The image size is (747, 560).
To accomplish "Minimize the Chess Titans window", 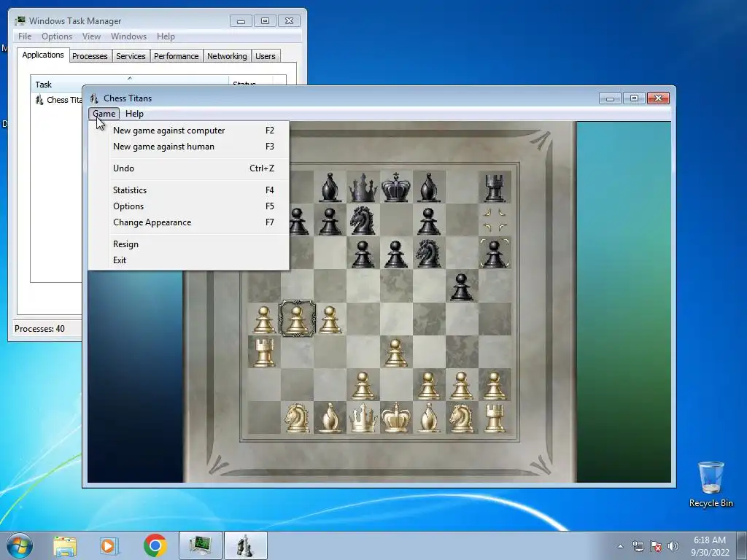I will click(x=611, y=98).
